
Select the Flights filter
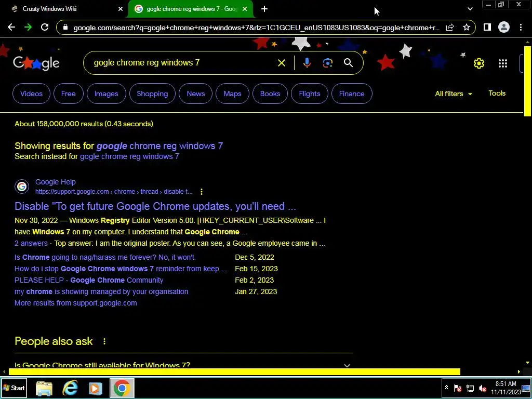tap(310, 94)
